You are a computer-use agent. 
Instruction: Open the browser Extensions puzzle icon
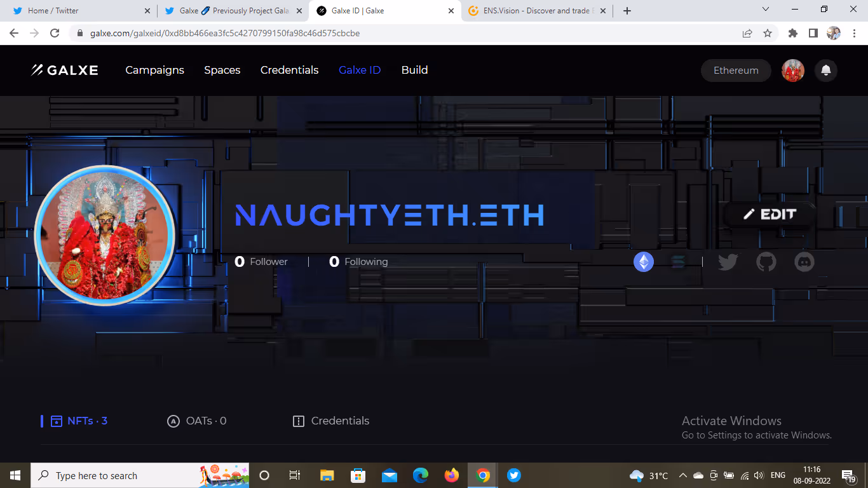(x=792, y=33)
